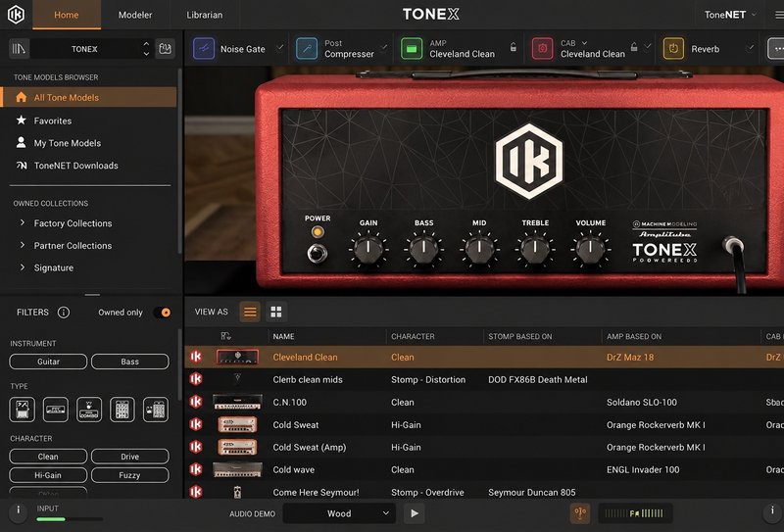Toggle the Owned only switch
Viewport: 784px width, 532px height.
(162, 313)
